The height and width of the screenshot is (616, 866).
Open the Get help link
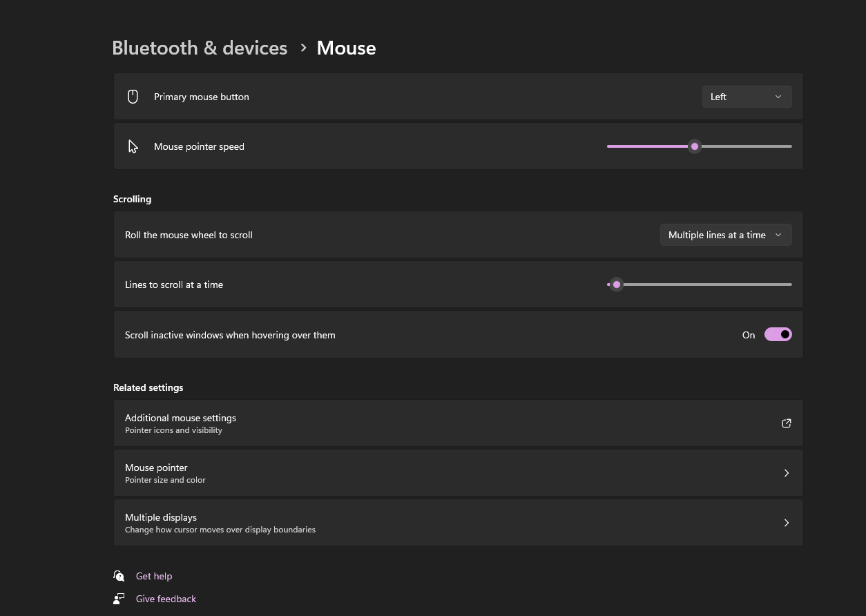pyautogui.click(x=154, y=576)
